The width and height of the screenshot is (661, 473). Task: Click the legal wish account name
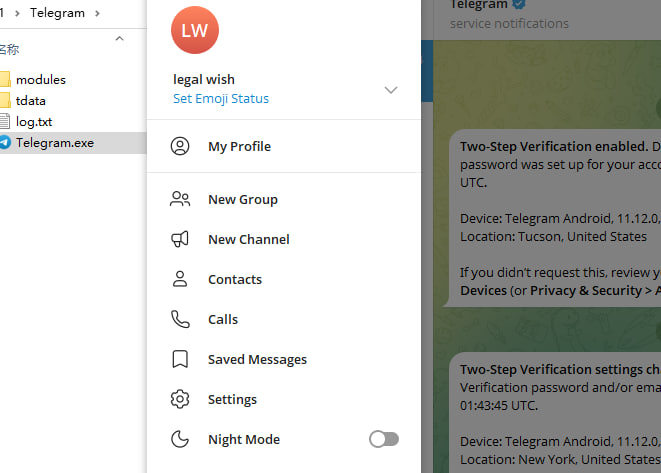(x=204, y=80)
